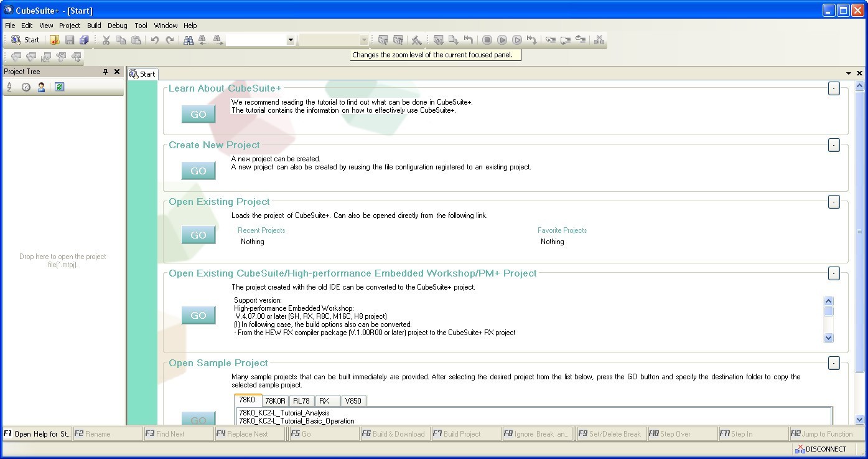Click GO under Learn About CubeSuite+
868x459 pixels.
[198, 114]
